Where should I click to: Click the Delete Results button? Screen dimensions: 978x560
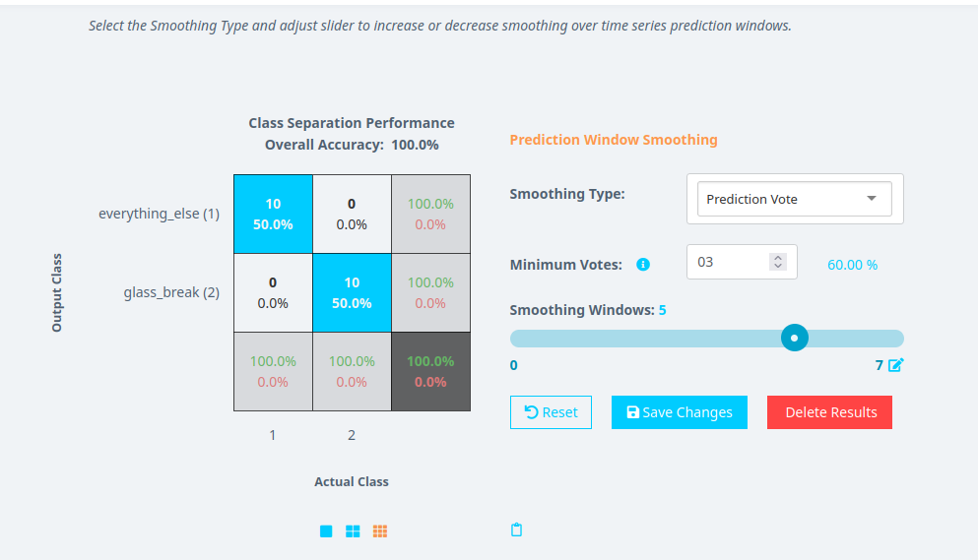tap(829, 412)
